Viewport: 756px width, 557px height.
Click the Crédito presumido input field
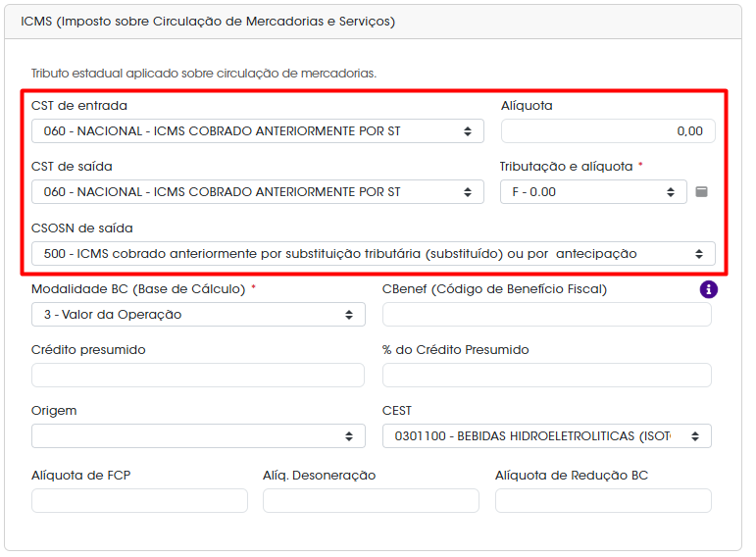pyautogui.click(x=198, y=376)
